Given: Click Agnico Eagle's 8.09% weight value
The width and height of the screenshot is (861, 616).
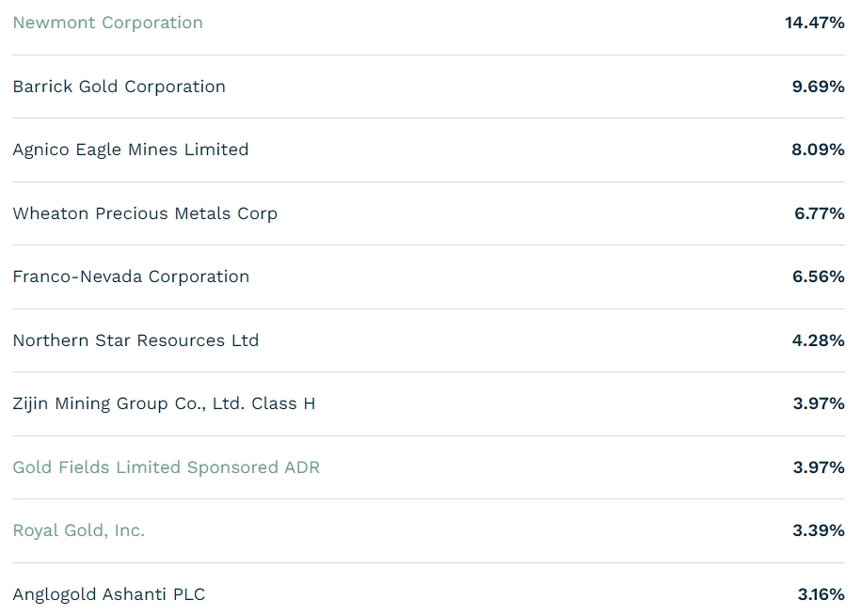Looking at the screenshot, I should (x=818, y=150).
